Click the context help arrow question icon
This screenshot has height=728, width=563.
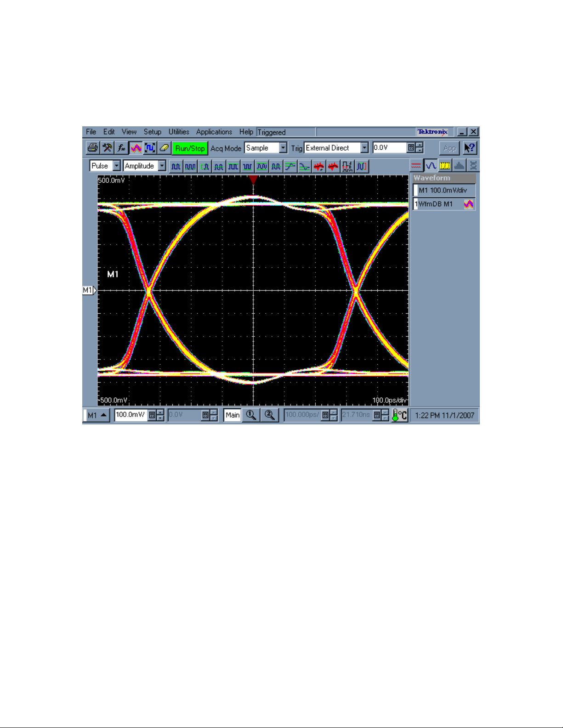(470, 148)
